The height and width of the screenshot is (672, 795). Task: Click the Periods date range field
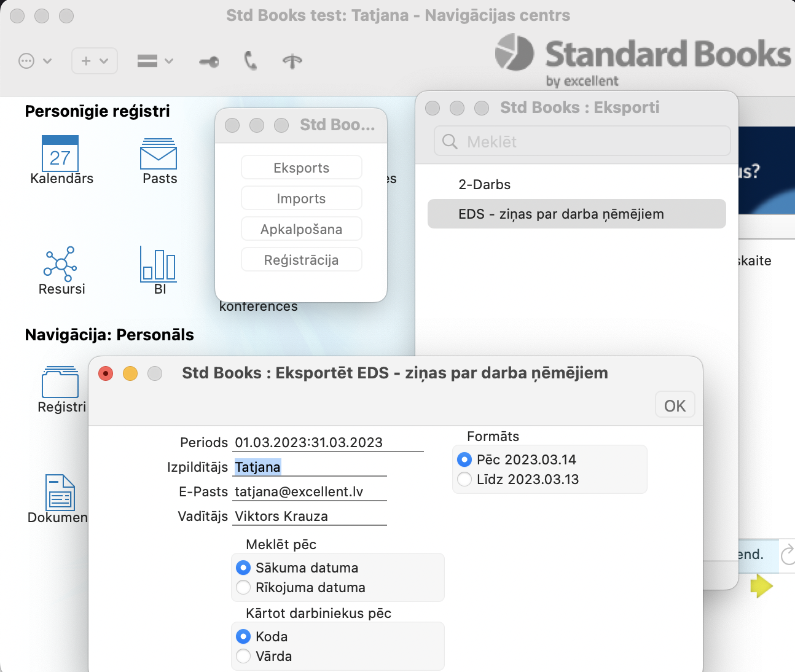coord(328,442)
